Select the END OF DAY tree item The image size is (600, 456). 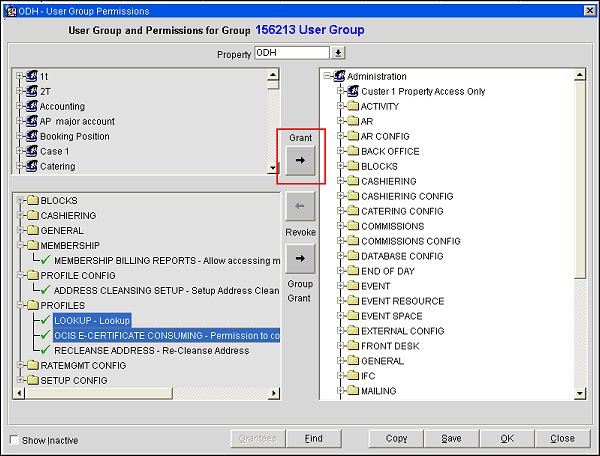coord(386,271)
